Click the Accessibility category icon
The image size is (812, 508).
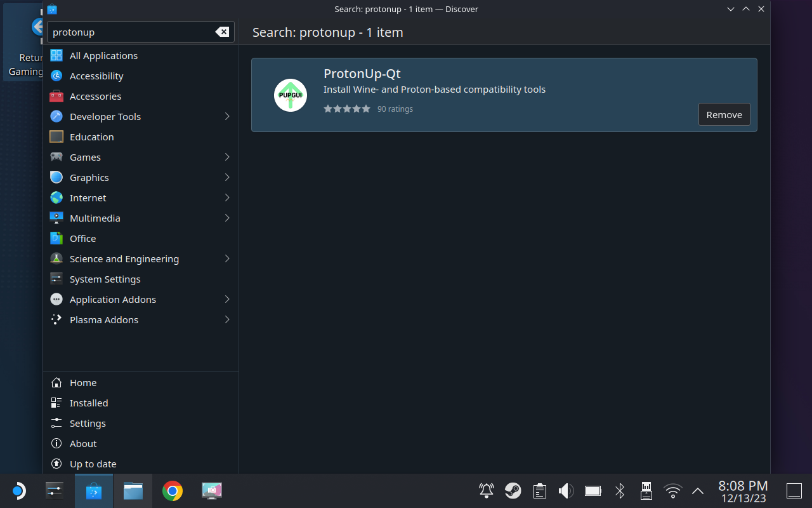(x=56, y=76)
